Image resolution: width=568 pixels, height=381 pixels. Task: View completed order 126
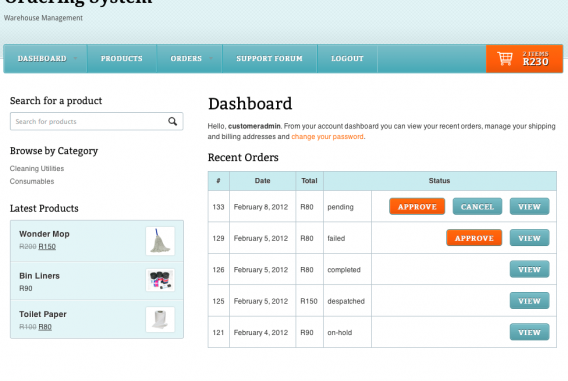pos(529,269)
